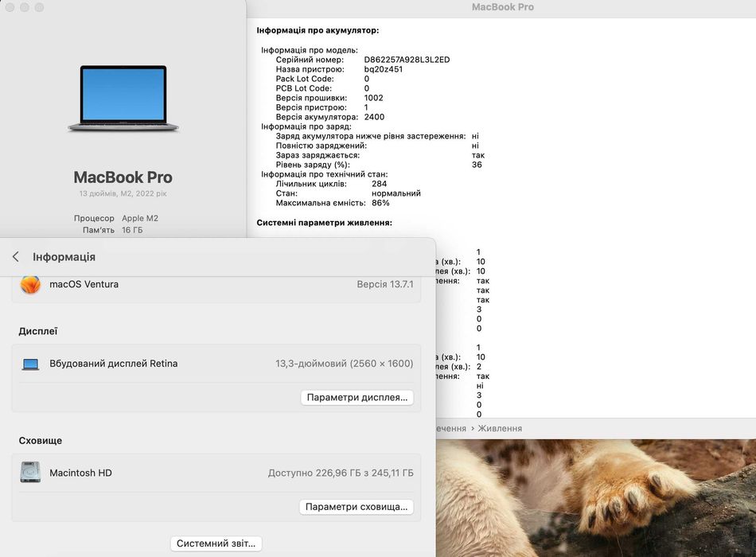This screenshot has height=557, width=756.
Task: Click the 13,3-дюймовий (2560 × 1600) resolution text
Action: (x=345, y=364)
